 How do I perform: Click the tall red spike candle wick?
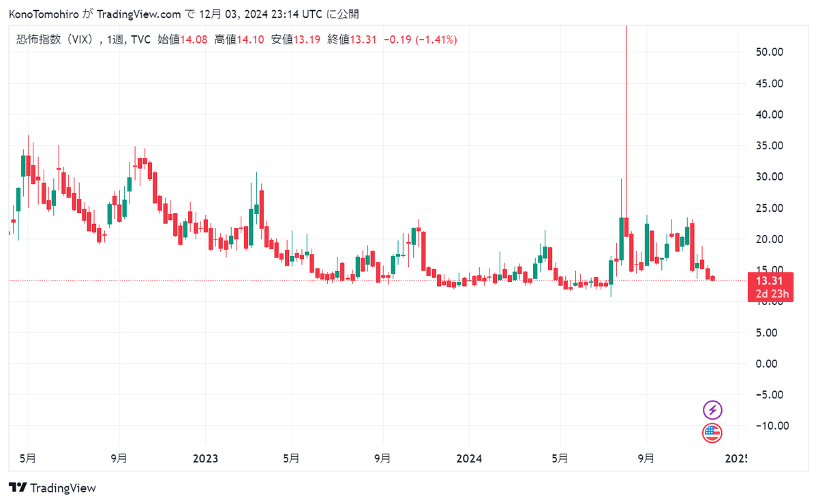coord(626,121)
